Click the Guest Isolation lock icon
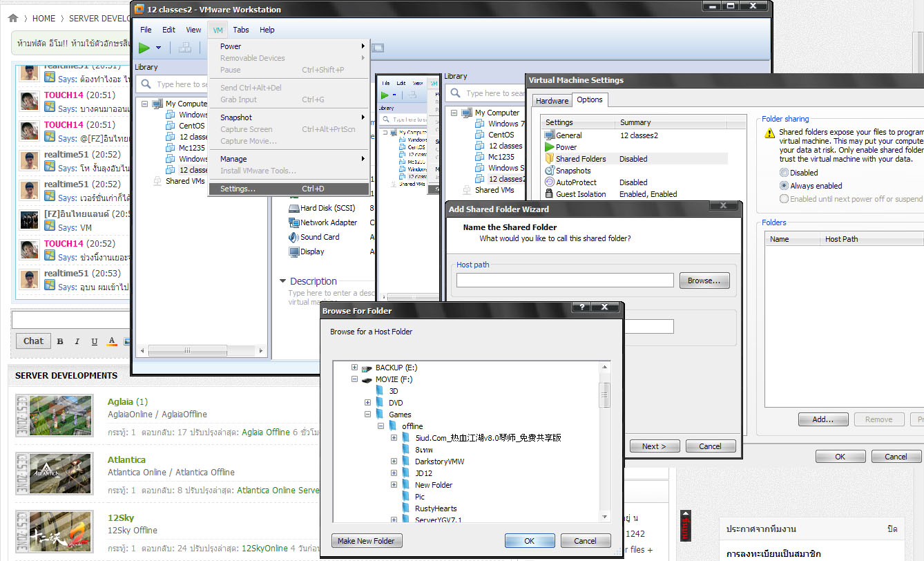This screenshot has width=924, height=561. click(x=550, y=194)
